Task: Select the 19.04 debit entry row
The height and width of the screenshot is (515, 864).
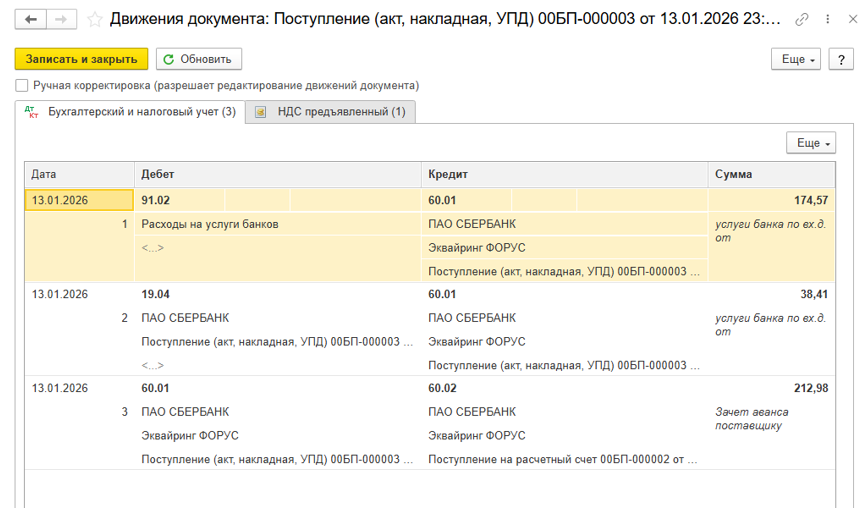Action: (x=156, y=294)
